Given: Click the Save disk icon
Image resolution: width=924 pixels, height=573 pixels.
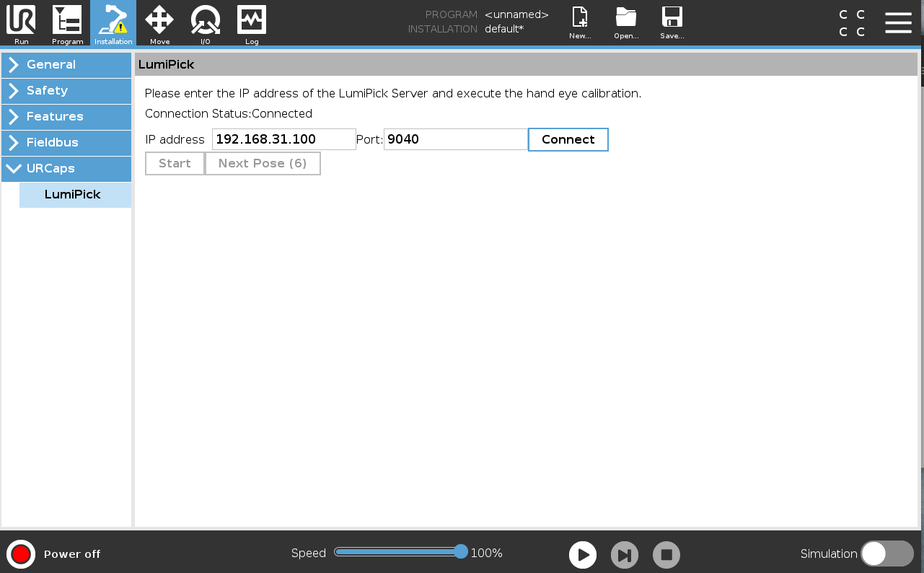Looking at the screenshot, I should pyautogui.click(x=672, y=23).
